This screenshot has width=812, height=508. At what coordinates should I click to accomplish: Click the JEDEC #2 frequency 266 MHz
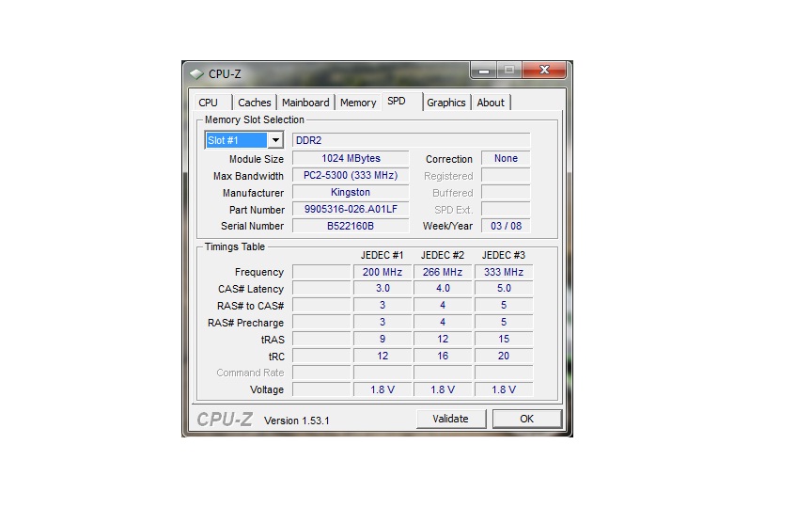[443, 272]
